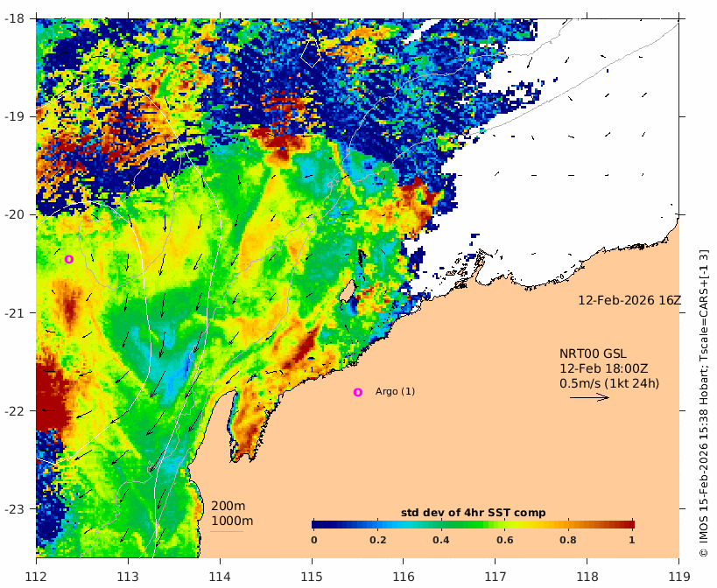
Task: Click the longitude axis label '112'
Action: tap(36, 577)
